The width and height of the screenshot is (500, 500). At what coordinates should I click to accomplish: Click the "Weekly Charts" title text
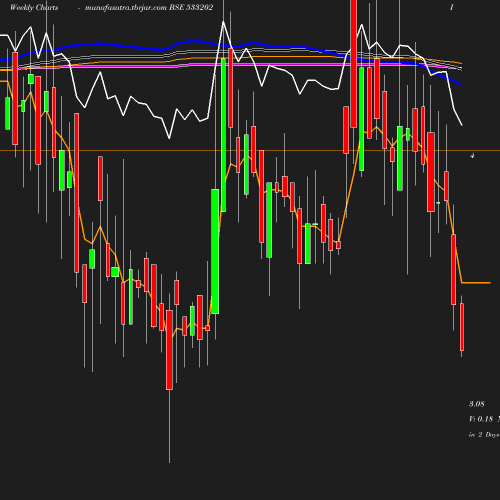coord(34,7)
